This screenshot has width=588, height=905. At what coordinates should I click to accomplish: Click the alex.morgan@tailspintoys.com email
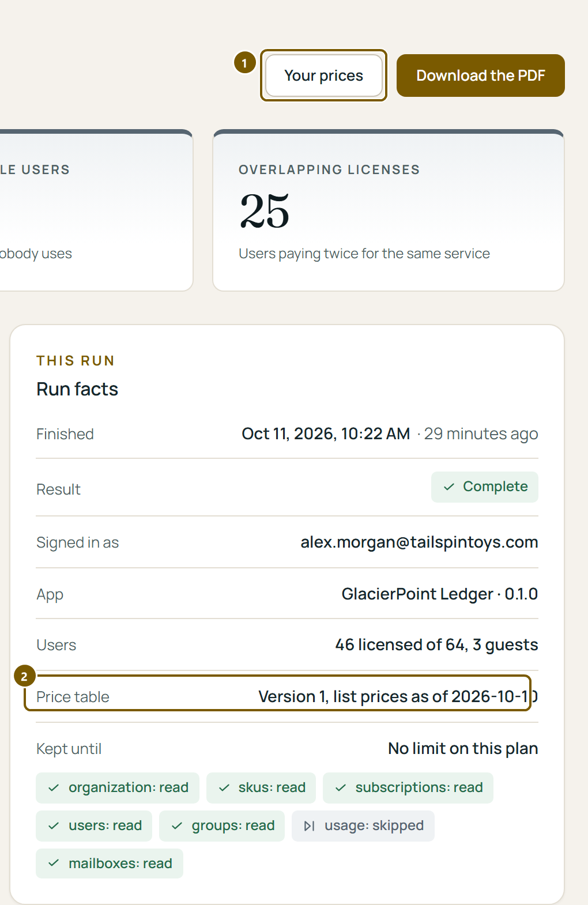pos(419,542)
